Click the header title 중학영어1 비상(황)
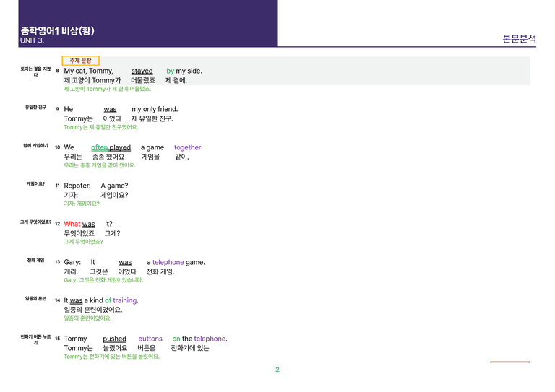This screenshot has height=392, width=555. 58,31
